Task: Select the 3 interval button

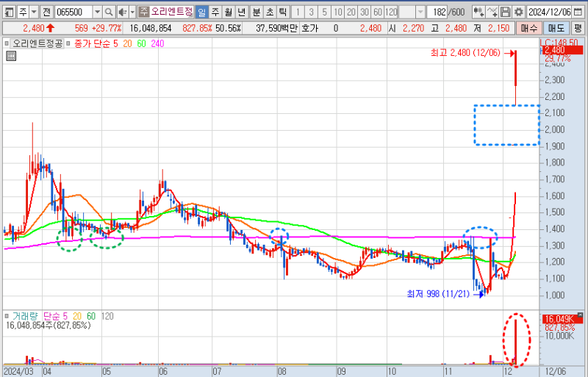Action: coord(311,12)
